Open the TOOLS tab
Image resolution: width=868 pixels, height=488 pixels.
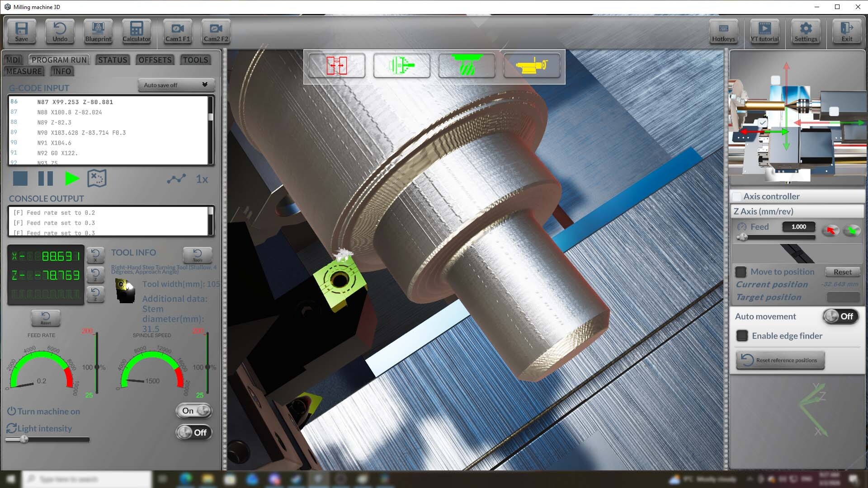(x=195, y=60)
